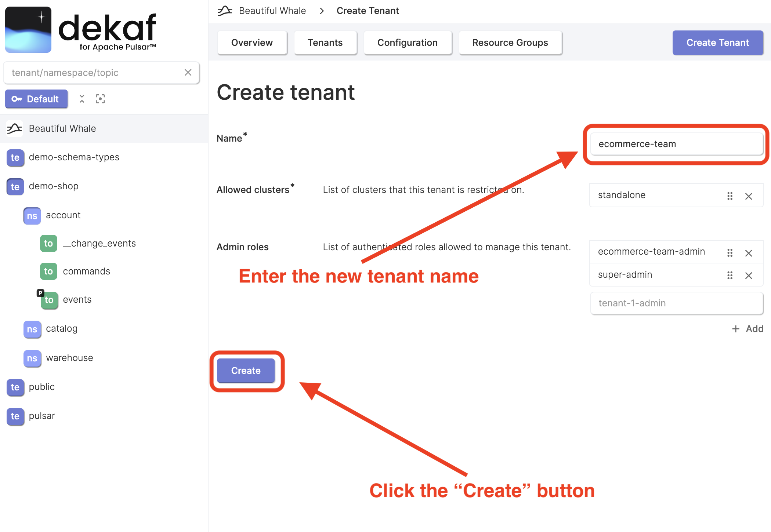
Task: Clear the tenant/namespace/topic search field
Action: (188, 73)
